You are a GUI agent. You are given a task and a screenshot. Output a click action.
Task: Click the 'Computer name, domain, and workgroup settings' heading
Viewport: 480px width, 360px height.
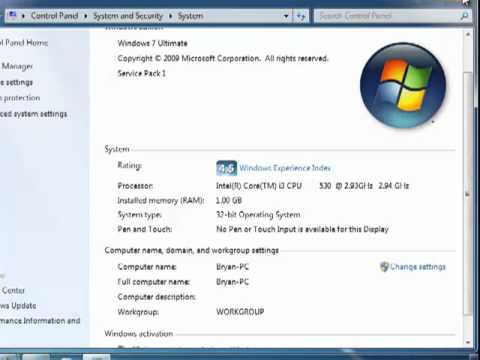tap(191, 250)
